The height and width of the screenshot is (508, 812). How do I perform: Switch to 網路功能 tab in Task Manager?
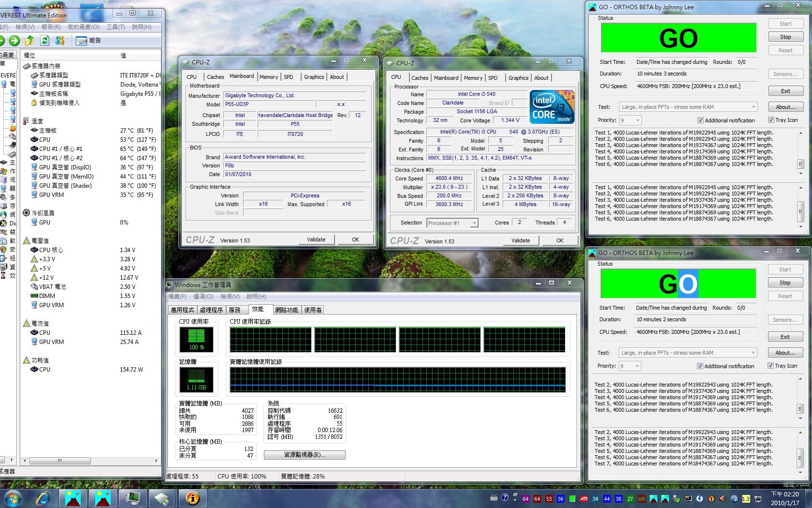(287, 310)
